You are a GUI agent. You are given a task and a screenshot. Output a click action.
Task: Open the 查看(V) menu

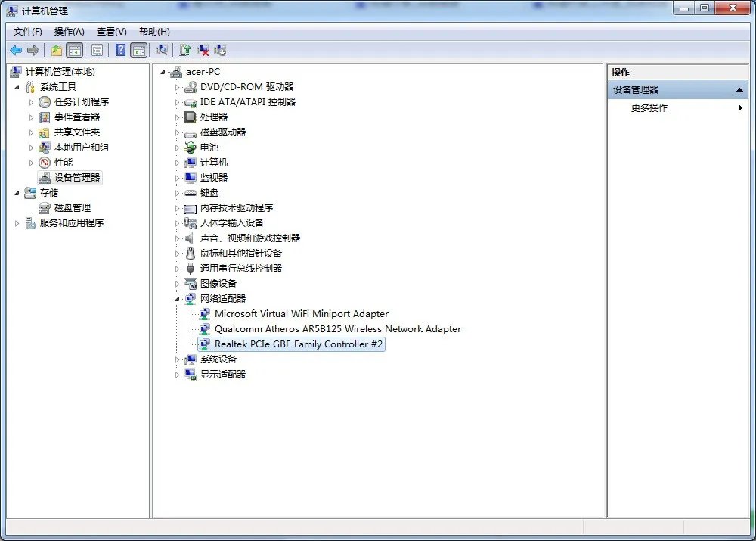click(x=111, y=32)
